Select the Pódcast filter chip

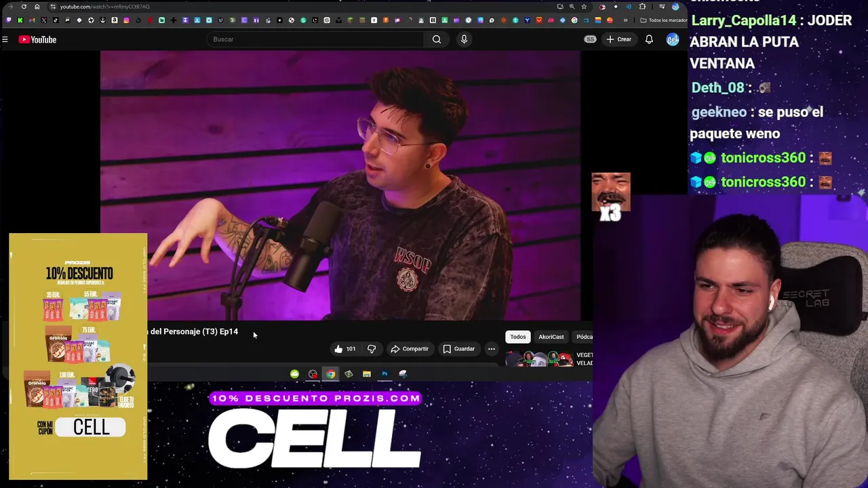point(584,337)
